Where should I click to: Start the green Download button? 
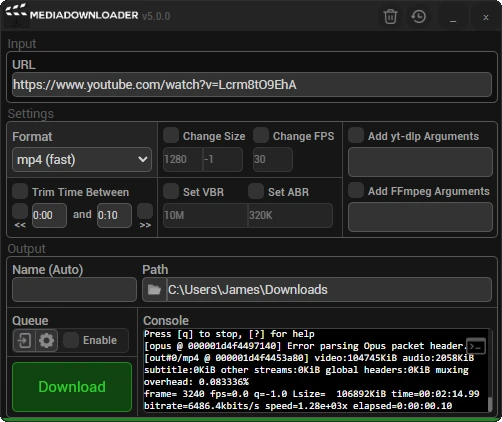72,387
